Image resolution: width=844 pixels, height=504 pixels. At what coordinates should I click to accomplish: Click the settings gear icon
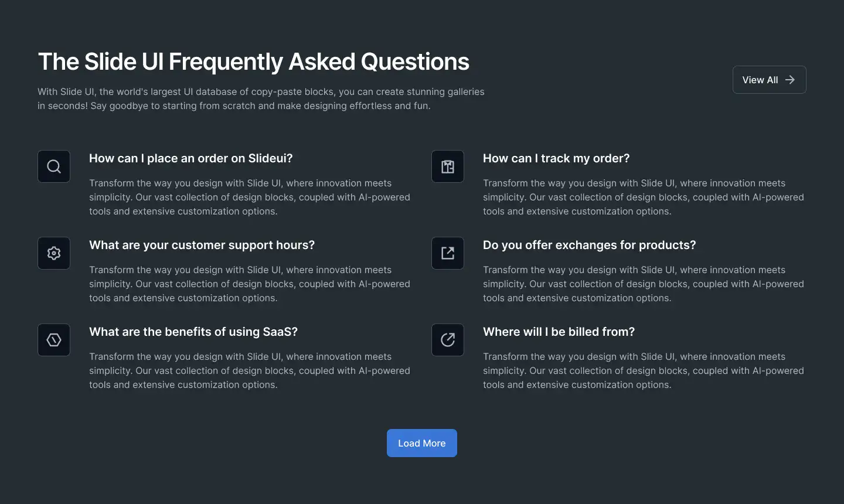(x=54, y=253)
